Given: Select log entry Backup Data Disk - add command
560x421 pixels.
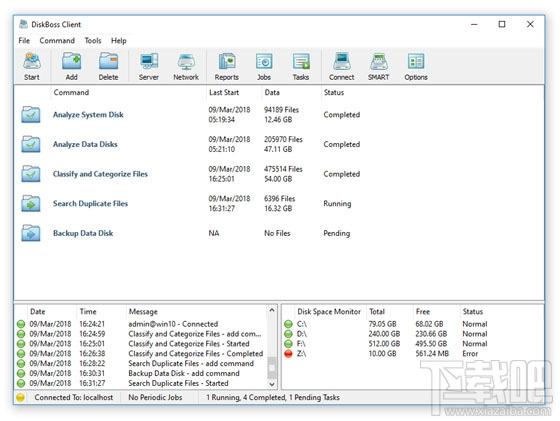Looking at the screenshot, I should pyautogui.click(x=184, y=374).
